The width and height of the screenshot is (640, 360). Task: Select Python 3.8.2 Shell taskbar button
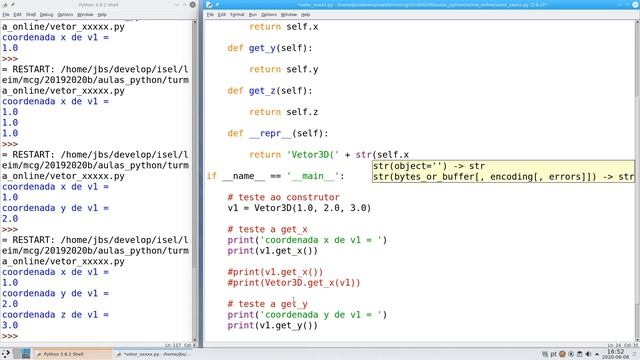tap(72, 354)
